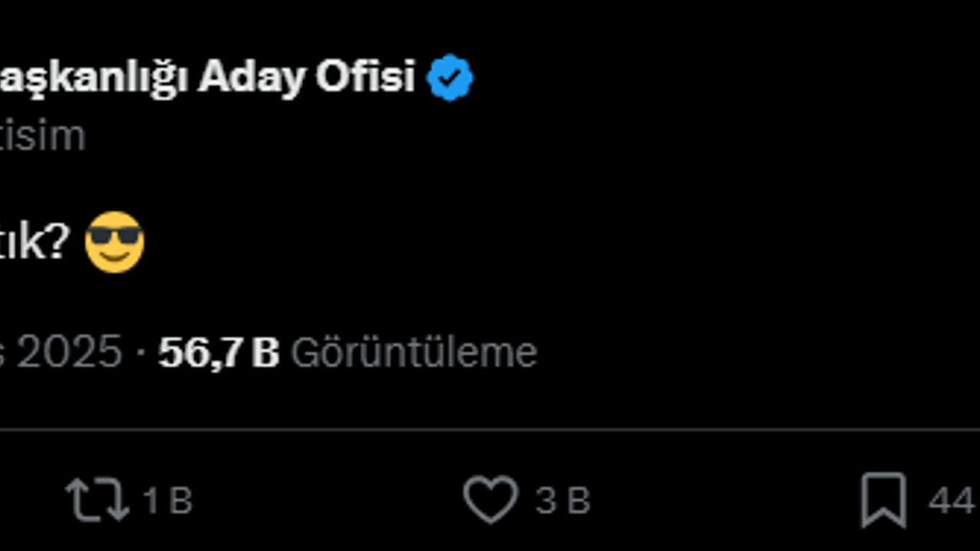Open the "Aday Ofisi" profile name
The height and width of the screenshot is (551, 980).
(306, 77)
